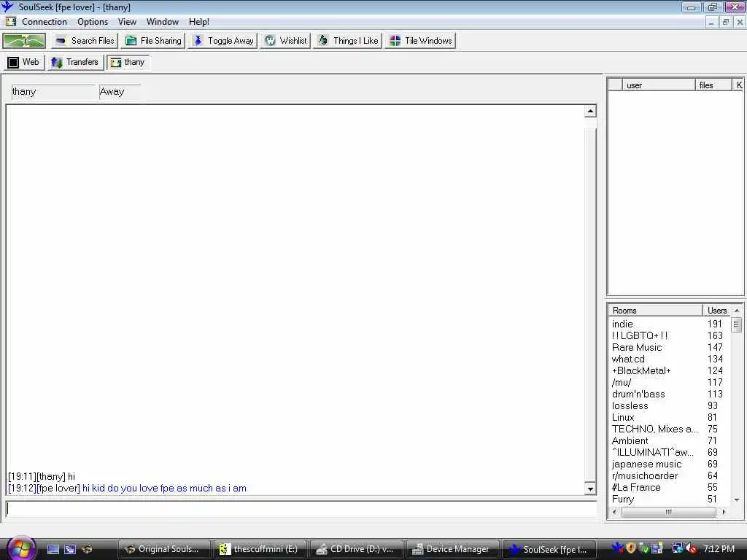This screenshot has height=560, width=747.
Task: Sort user list by files column
Action: click(x=713, y=85)
